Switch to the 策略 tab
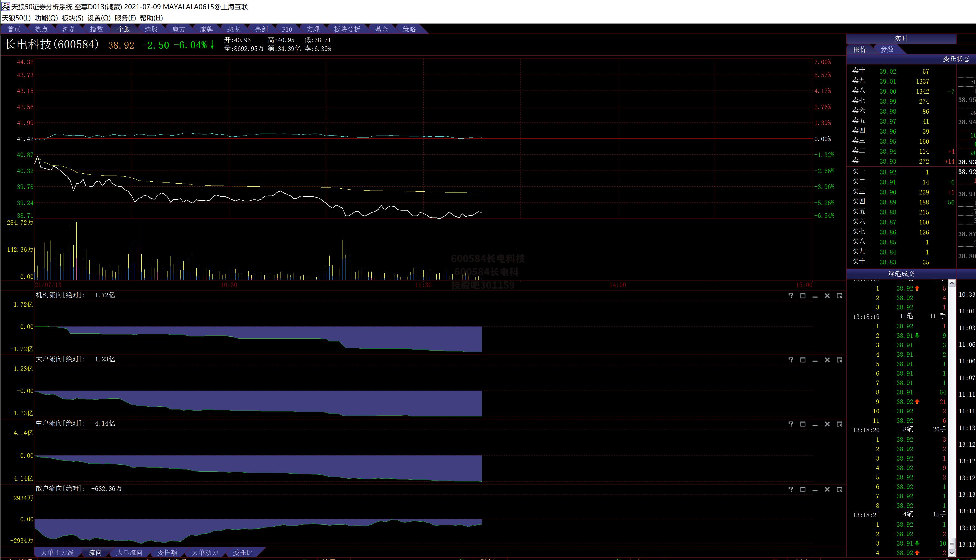 pos(409,29)
